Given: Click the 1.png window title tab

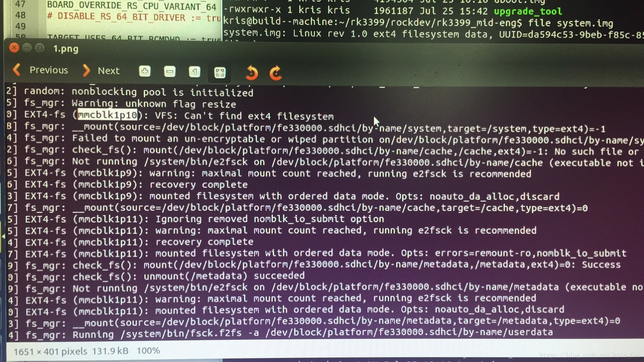Looking at the screenshot, I should click(x=65, y=49).
